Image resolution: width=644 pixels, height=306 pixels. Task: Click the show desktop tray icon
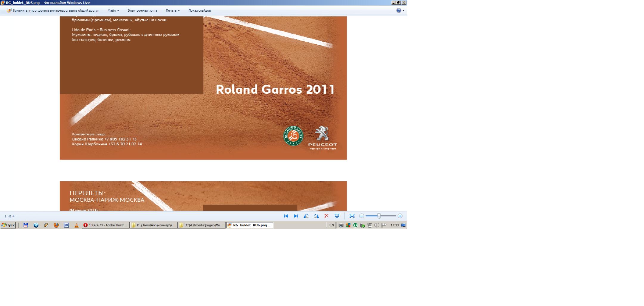click(x=403, y=225)
